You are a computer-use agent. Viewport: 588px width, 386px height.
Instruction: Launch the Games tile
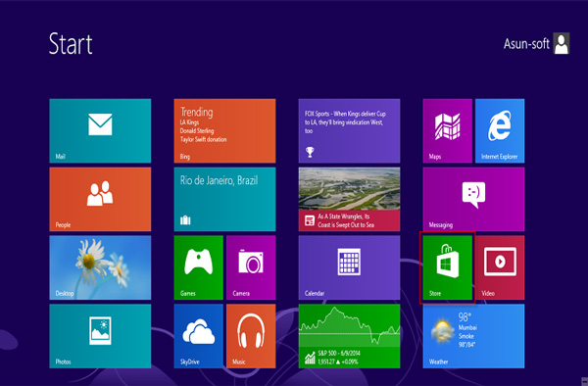[x=198, y=267]
